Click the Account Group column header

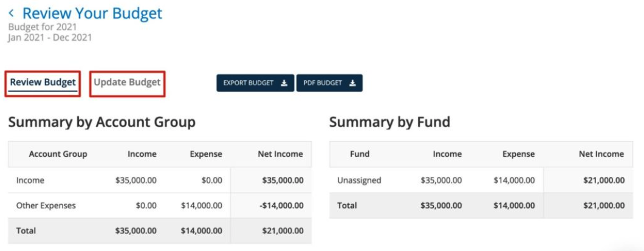click(x=58, y=154)
